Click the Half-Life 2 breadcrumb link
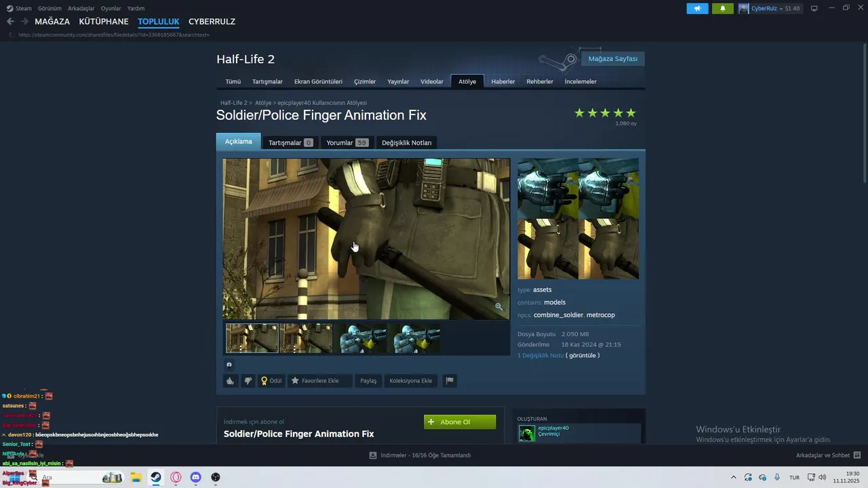 (x=233, y=103)
